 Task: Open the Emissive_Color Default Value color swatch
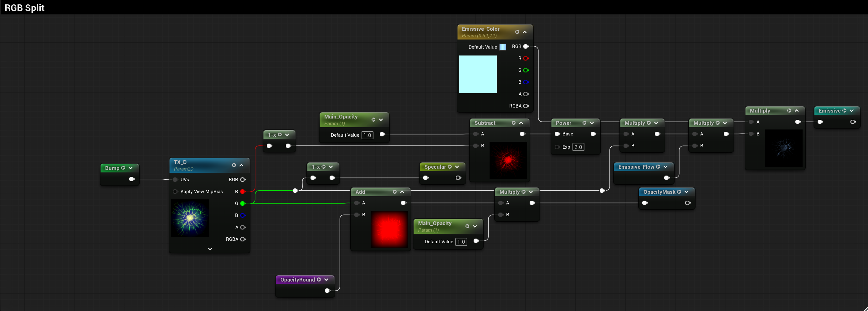(503, 47)
